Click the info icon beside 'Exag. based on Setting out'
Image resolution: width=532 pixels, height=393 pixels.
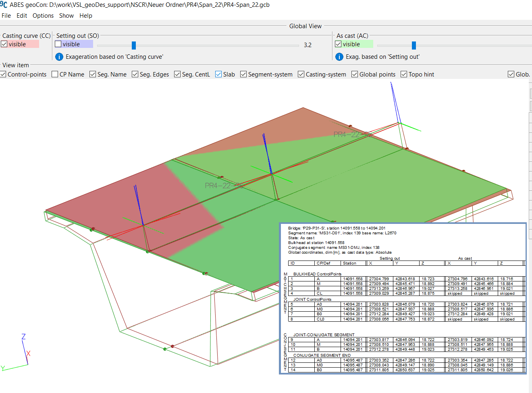[339, 57]
